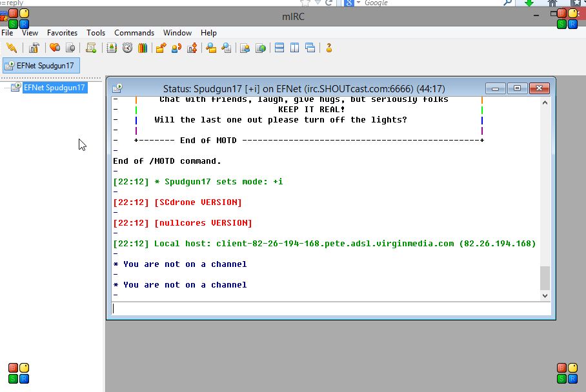
Task: Open the DCC Options icon
Action: pos(192,48)
